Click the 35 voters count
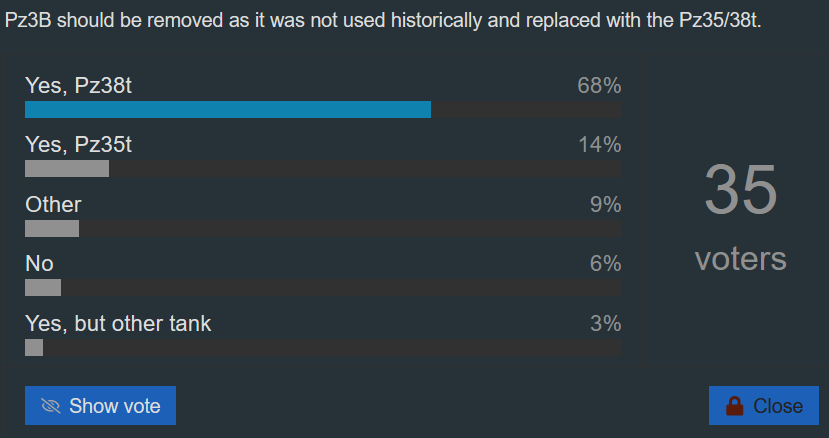 pos(740,217)
